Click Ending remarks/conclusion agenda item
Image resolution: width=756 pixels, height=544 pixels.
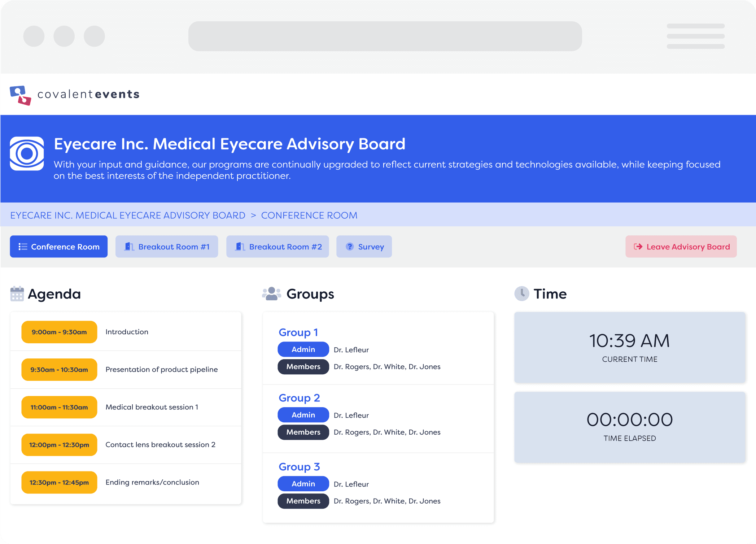(x=152, y=482)
